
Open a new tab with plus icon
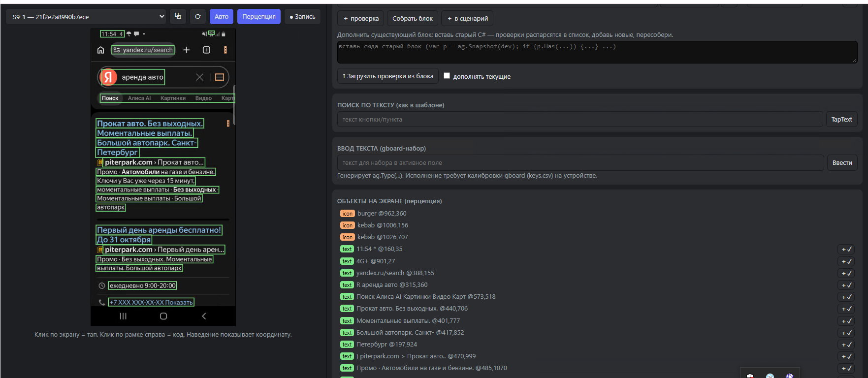[187, 50]
